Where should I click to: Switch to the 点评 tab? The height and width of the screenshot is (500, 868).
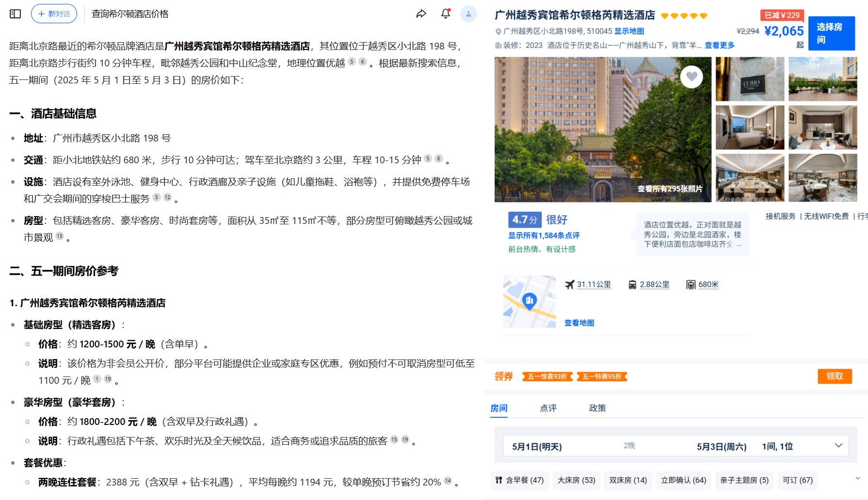tap(548, 408)
